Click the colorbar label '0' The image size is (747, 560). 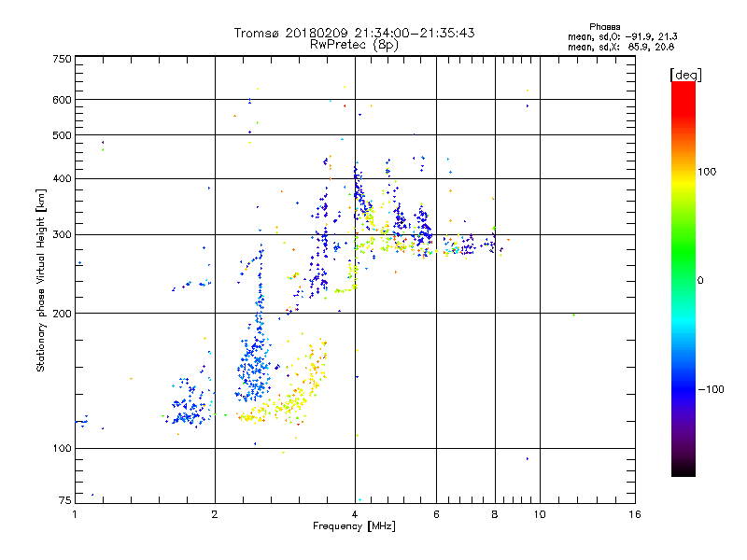pos(700,281)
